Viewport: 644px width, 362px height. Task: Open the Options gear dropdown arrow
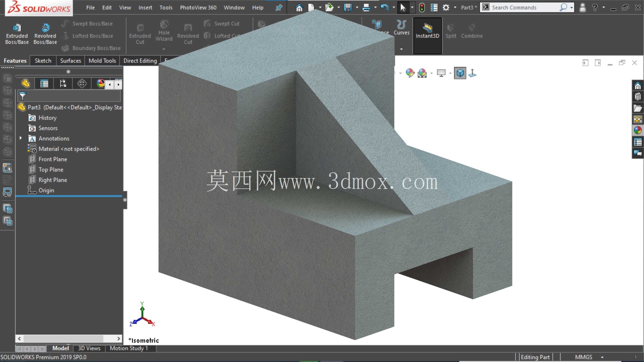pyautogui.click(x=455, y=7)
